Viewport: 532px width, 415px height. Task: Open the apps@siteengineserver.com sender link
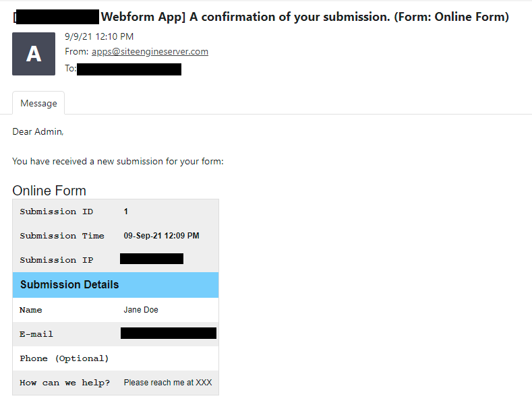click(x=150, y=51)
